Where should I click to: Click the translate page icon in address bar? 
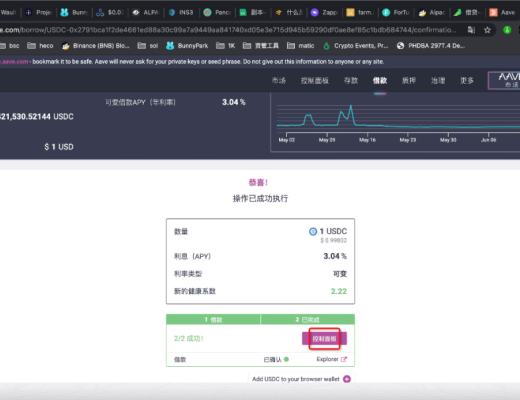click(471, 30)
